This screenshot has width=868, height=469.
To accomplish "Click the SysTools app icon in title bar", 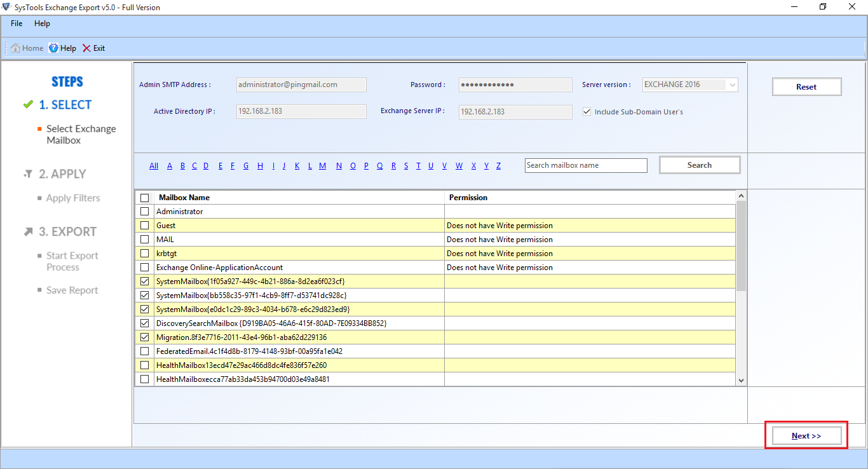I will (x=6, y=7).
